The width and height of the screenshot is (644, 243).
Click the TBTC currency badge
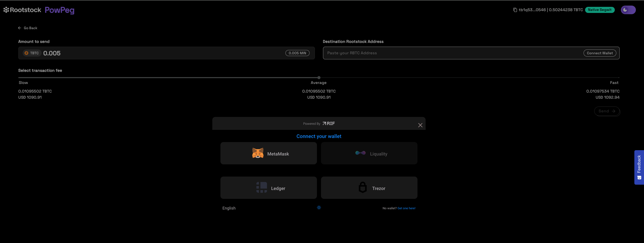(x=32, y=53)
